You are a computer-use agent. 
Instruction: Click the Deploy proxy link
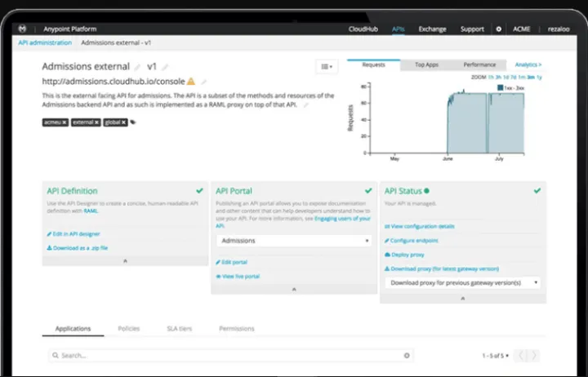(408, 255)
